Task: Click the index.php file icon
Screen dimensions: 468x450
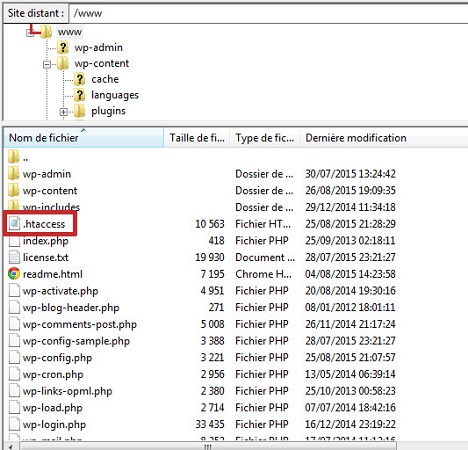Action: pyautogui.click(x=14, y=240)
